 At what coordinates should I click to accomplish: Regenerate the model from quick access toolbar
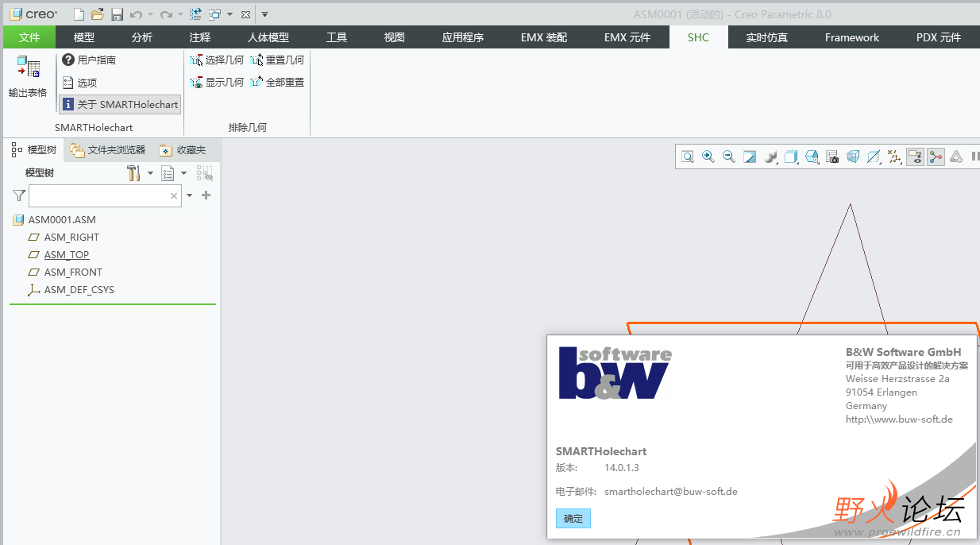[195, 14]
